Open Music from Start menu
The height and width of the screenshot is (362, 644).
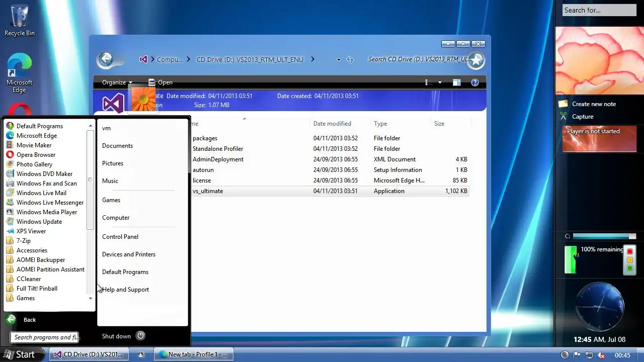pos(110,180)
